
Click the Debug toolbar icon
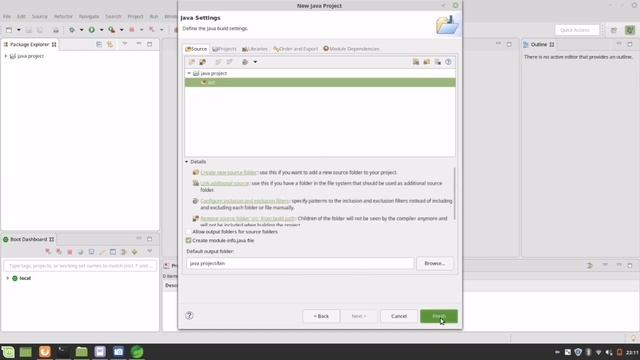(71, 30)
